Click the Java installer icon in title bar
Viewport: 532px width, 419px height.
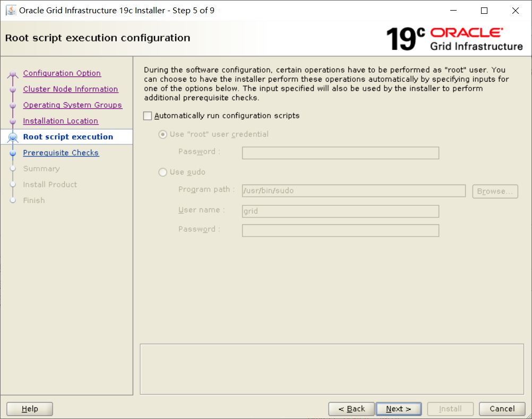click(x=11, y=11)
